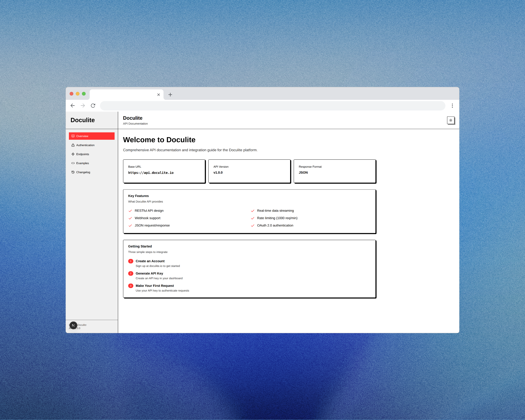Toggle light mode using the top-right theme button
Viewport: 525px width, 420px height.
pos(451,120)
